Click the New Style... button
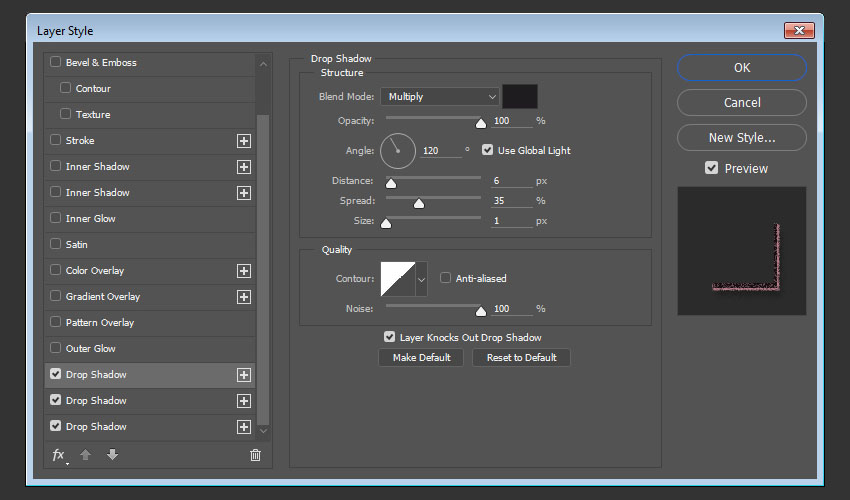This screenshot has height=500, width=850. [x=741, y=138]
